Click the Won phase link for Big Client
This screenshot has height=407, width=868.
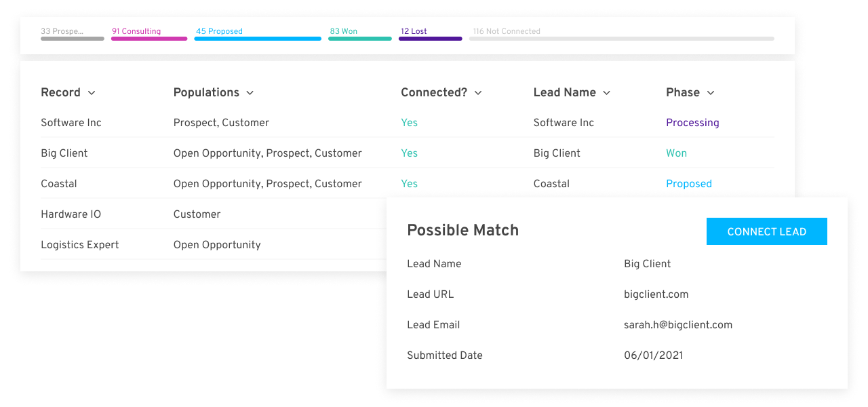[676, 153]
